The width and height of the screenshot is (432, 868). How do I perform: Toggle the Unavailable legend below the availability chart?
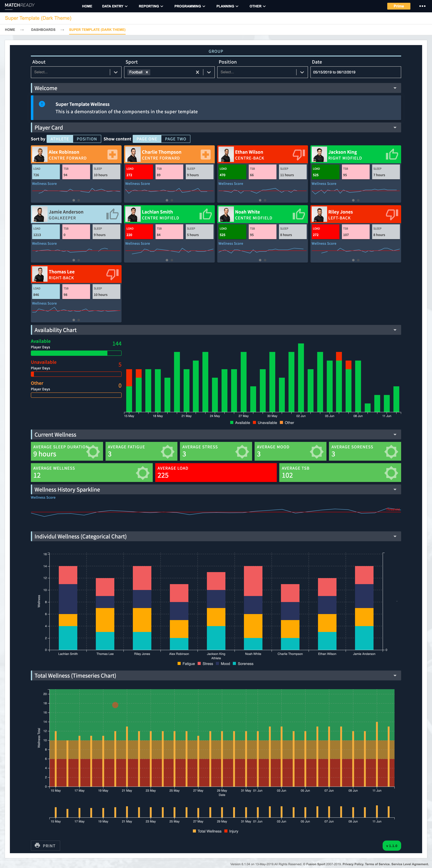266,423
